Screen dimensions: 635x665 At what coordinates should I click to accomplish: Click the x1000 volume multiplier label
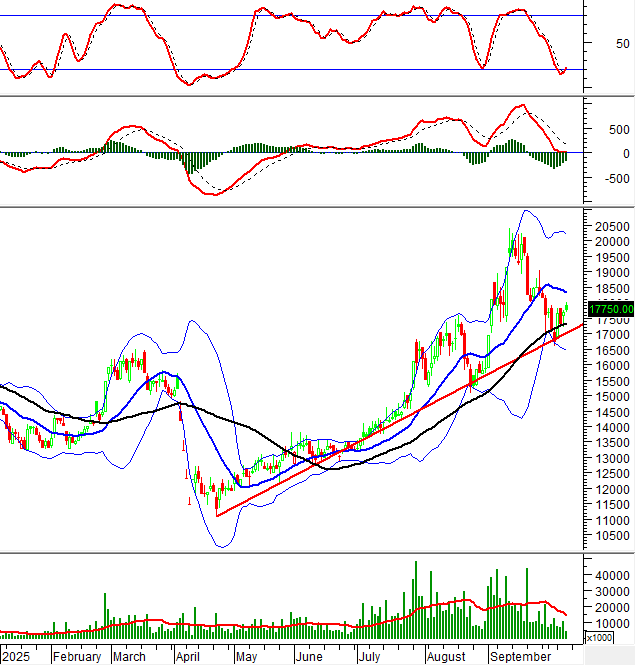(598, 637)
